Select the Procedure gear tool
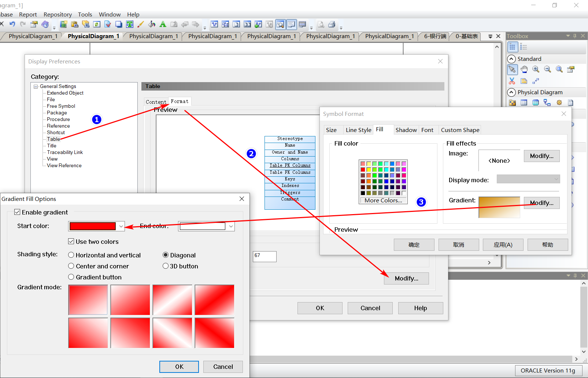 pyautogui.click(x=559, y=103)
